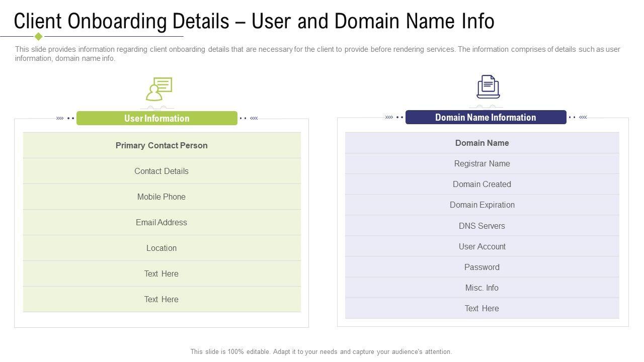Image resolution: width=644 pixels, height=362 pixels.
Task: Click the user chat icon above User Information
Action: point(159,89)
